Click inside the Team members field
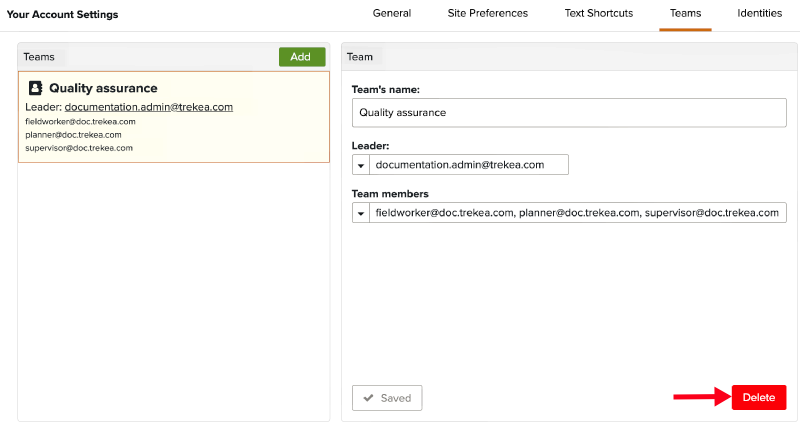Image resolution: width=800 pixels, height=424 pixels. tap(577, 213)
